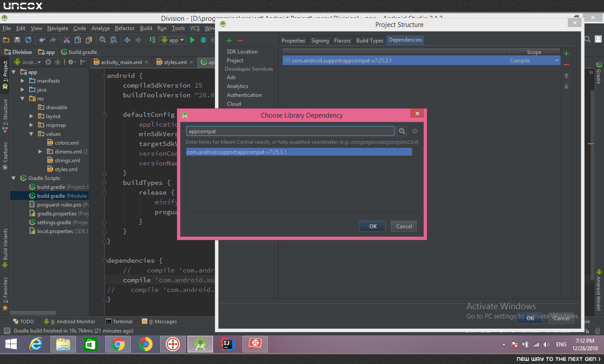The height and width of the screenshot is (364, 604).
Task: Open the Project panel gear settings dropdown
Action: [72, 62]
